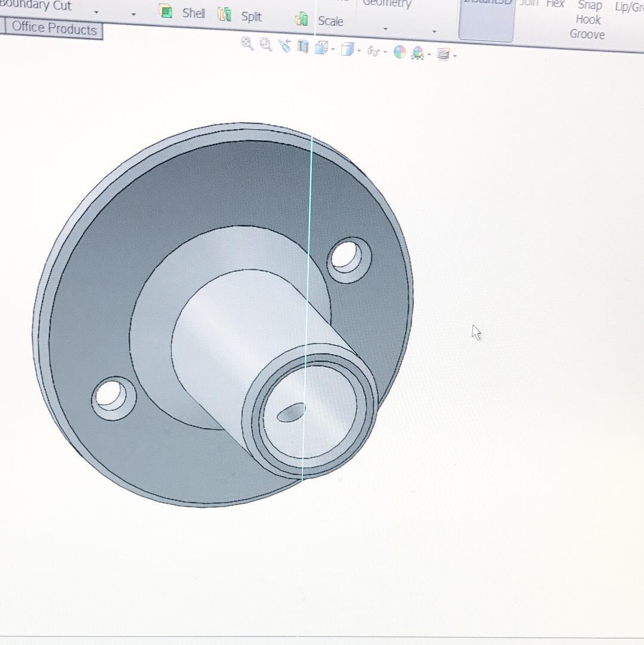Expand the Display Style dropdown arrow
644x645 pixels.
[359, 51]
